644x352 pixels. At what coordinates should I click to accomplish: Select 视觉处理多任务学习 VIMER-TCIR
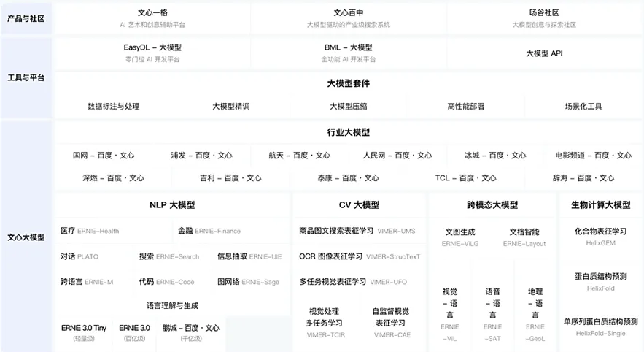(325, 323)
